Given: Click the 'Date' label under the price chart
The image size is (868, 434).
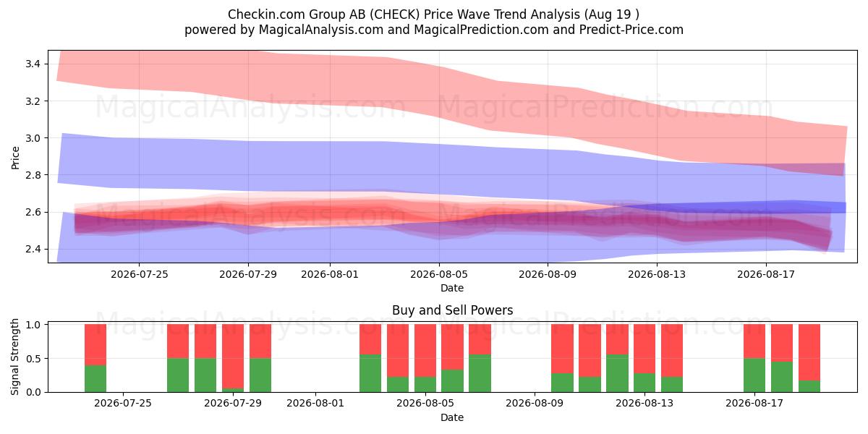Looking at the screenshot, I should 452,288.
